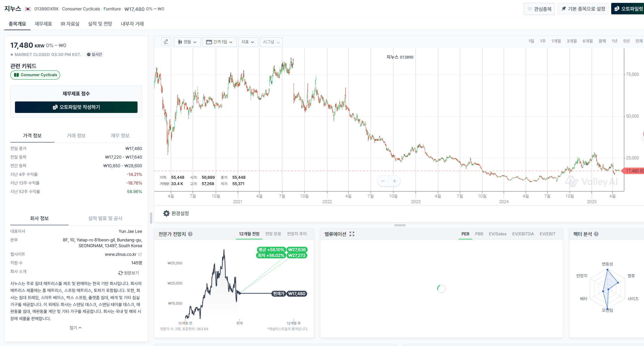Toggle the 실시간 realtime badge

point(94,54)
